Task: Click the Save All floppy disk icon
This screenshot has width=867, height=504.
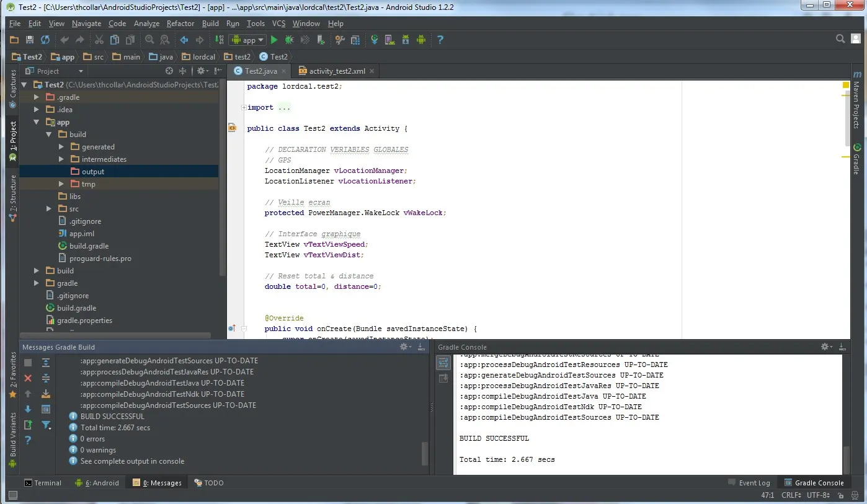Action: (x=29, y=40)
